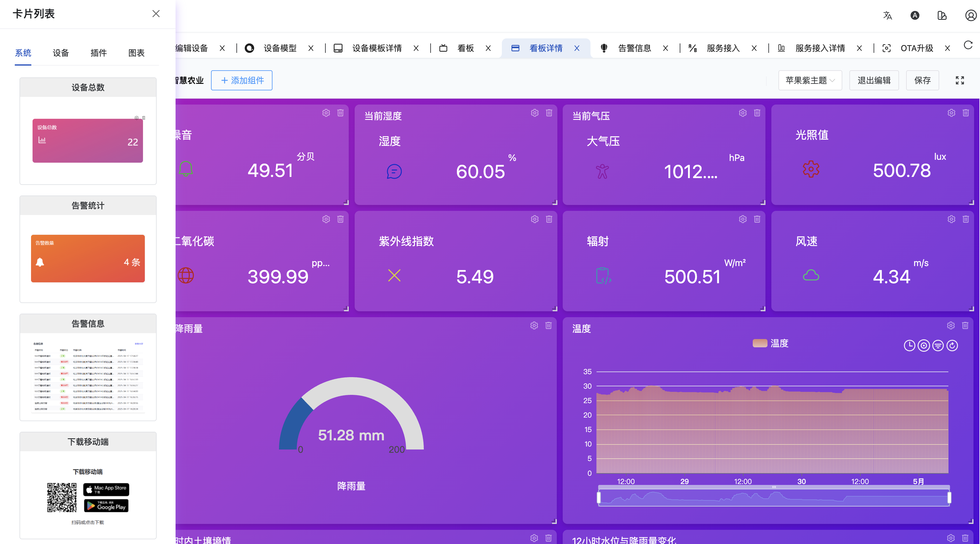Delete the 光照值 card via trash icon
Viewport: 980px width, 544px height.
(x=966, y=113)
